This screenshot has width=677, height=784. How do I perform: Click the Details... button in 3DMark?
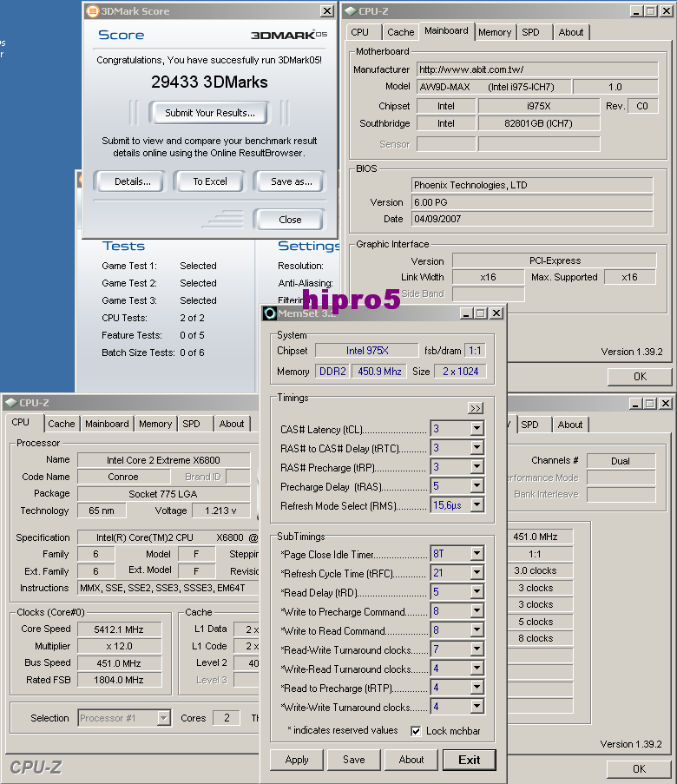tap(132, 181)
